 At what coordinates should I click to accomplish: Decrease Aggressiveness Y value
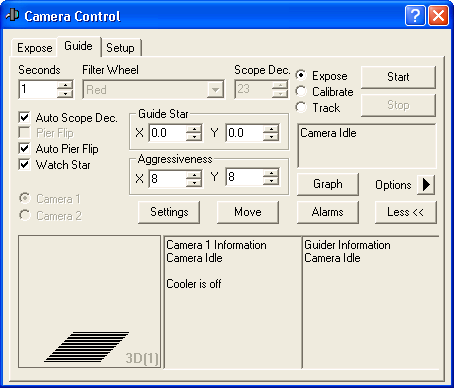(x=271, y=181)
